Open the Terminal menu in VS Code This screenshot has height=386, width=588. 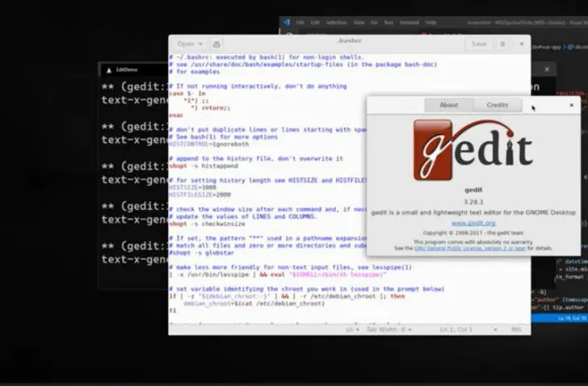point(409,23)
